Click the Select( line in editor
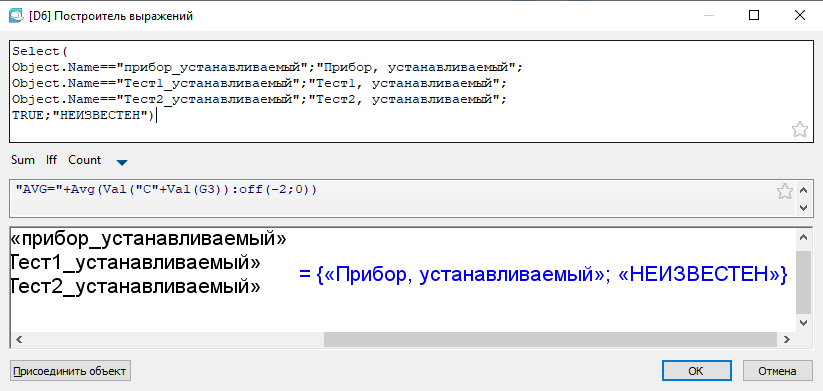The image size is (823, 391). 40,51
